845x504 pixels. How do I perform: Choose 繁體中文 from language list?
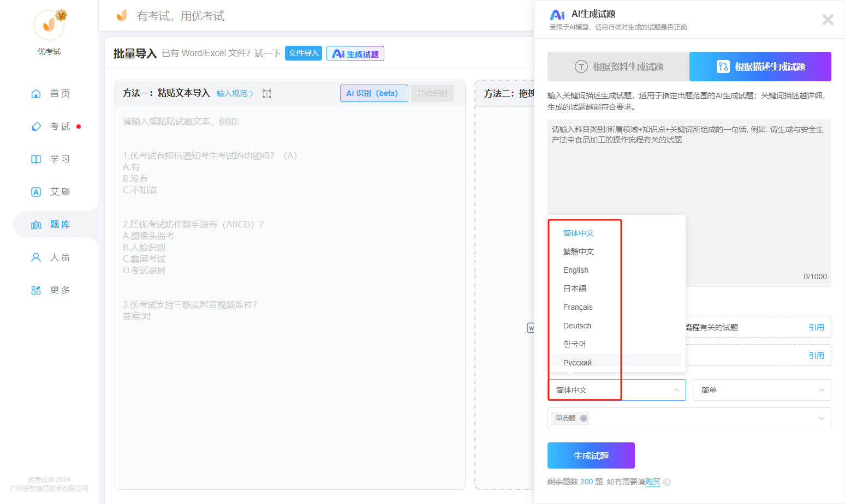point(617,251)
